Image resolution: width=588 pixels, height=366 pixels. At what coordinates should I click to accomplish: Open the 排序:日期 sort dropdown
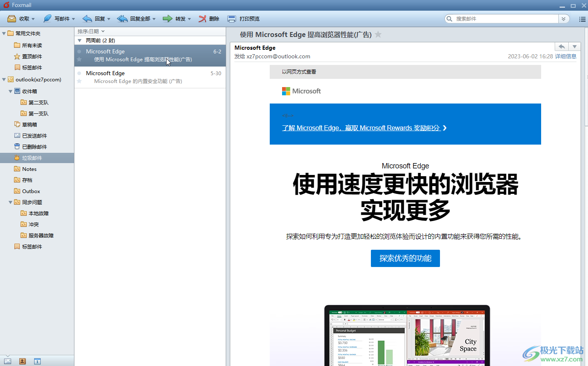pos(91,31)
